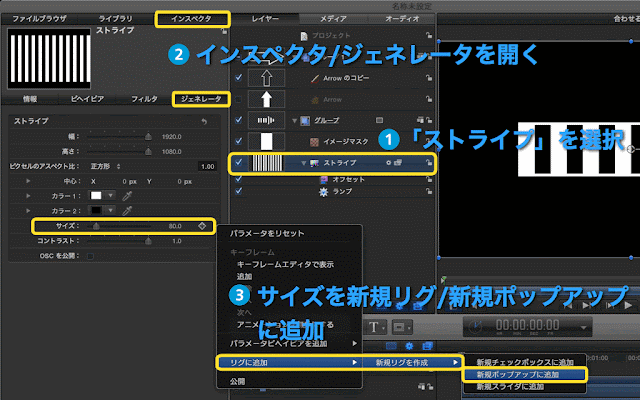Click the blue stack icon above the timeline
The image size is (640, 400).
click(427, 346)
